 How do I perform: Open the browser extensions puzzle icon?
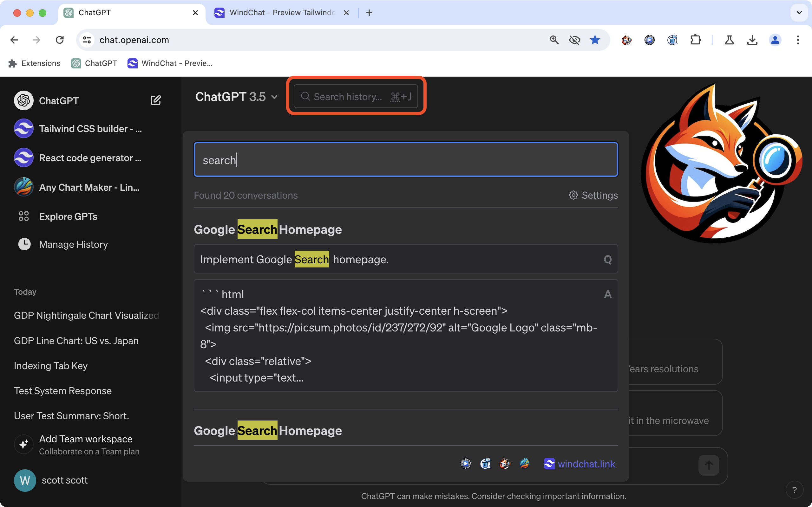[696, 40]
